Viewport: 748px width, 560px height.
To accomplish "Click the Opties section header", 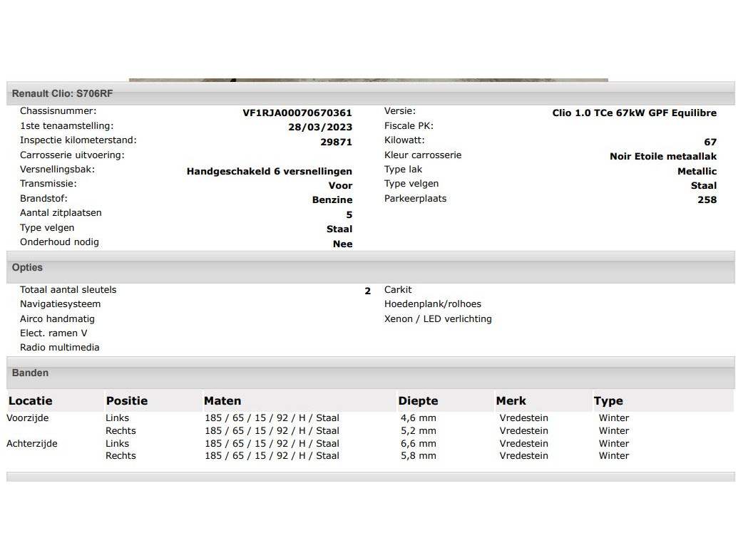I will [27, 268].
